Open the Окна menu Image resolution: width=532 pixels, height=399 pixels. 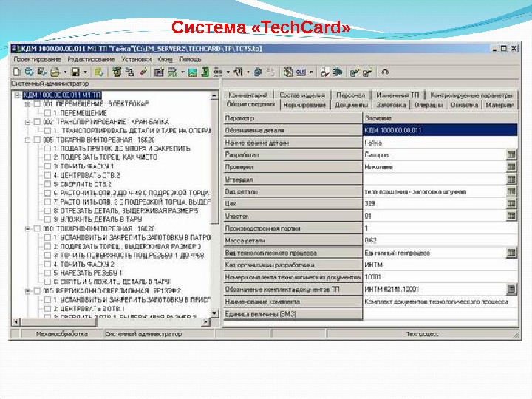166,59
